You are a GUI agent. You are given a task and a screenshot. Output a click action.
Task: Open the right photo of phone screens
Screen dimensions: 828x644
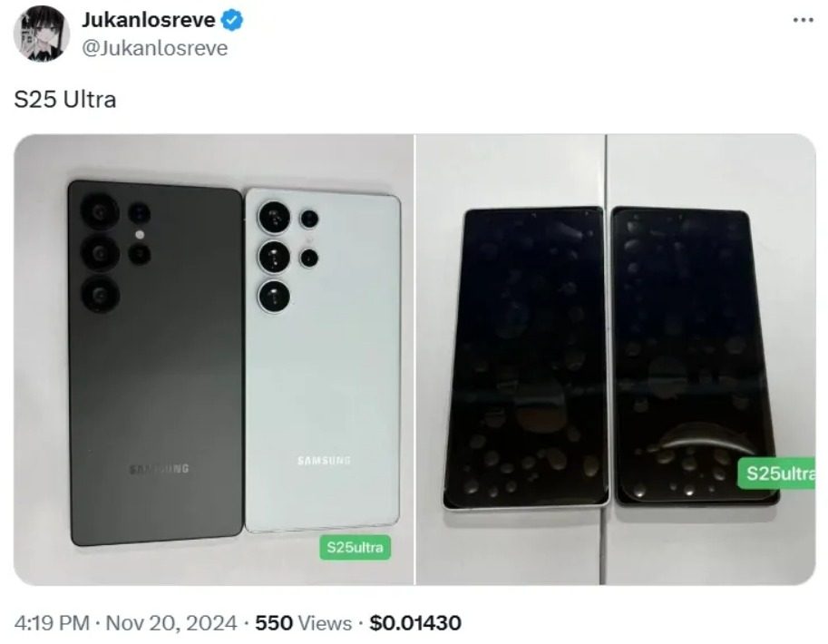[616, 359]
